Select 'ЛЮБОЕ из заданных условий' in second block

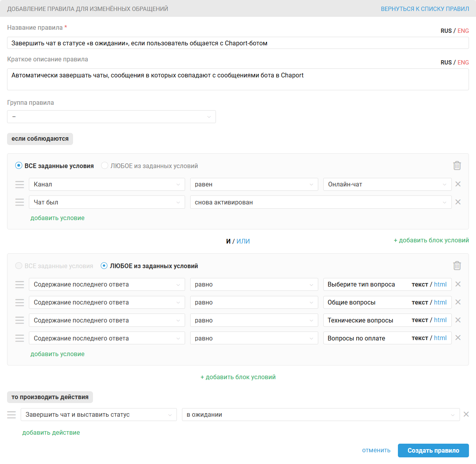pos(150,266)
